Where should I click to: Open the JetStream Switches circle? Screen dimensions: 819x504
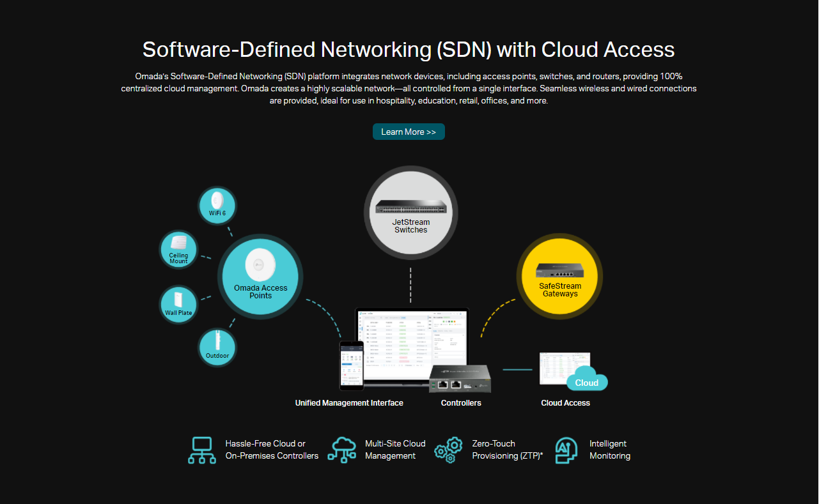pos(410,213)
